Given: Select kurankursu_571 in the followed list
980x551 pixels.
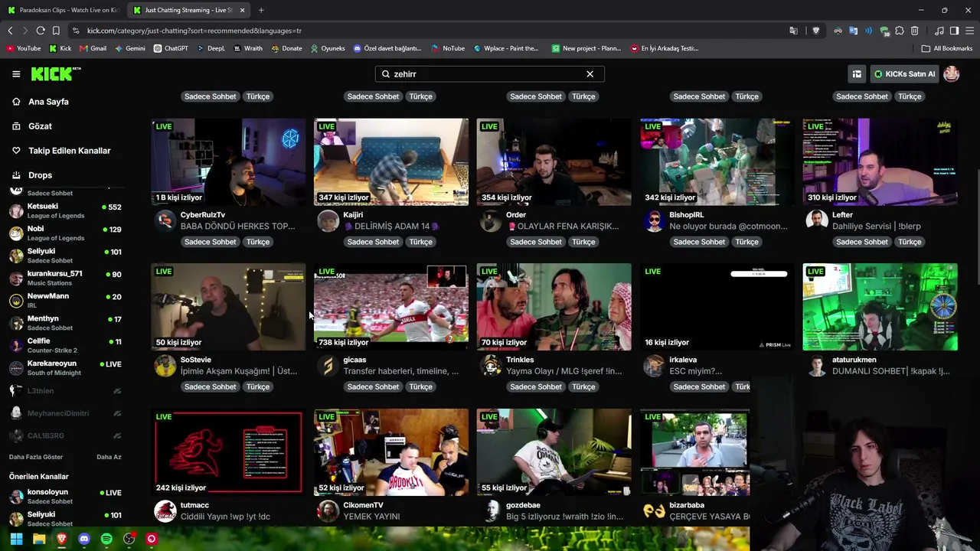Looking at the screenshot, I should point(66,278).
